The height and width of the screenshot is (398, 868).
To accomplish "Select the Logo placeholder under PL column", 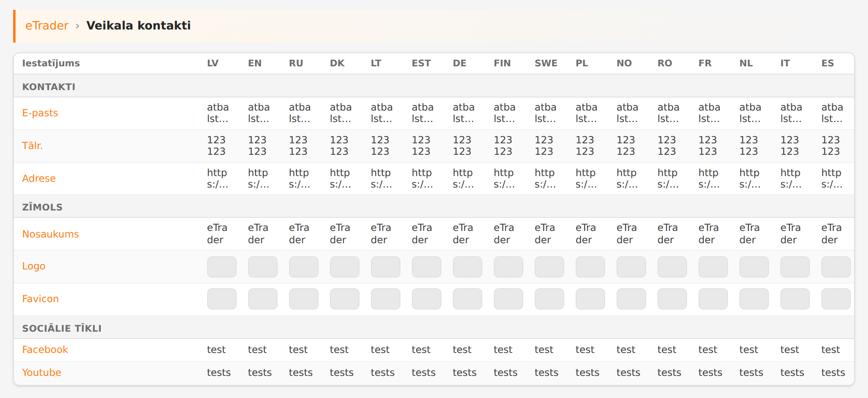I will coord(590,267).
